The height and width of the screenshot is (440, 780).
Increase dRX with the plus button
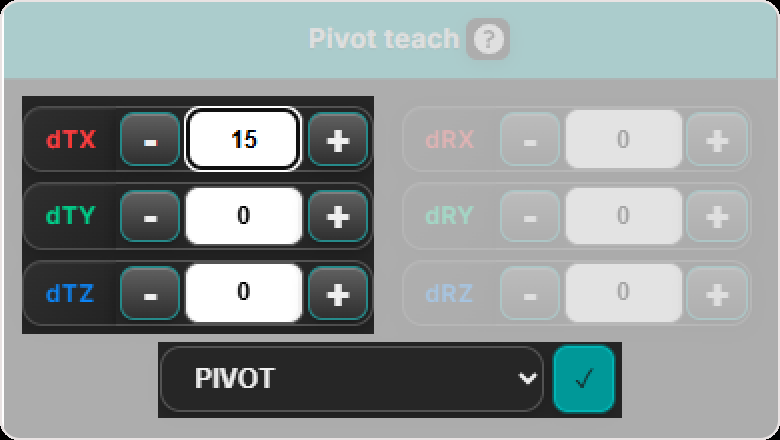click(x=717, y=139)
